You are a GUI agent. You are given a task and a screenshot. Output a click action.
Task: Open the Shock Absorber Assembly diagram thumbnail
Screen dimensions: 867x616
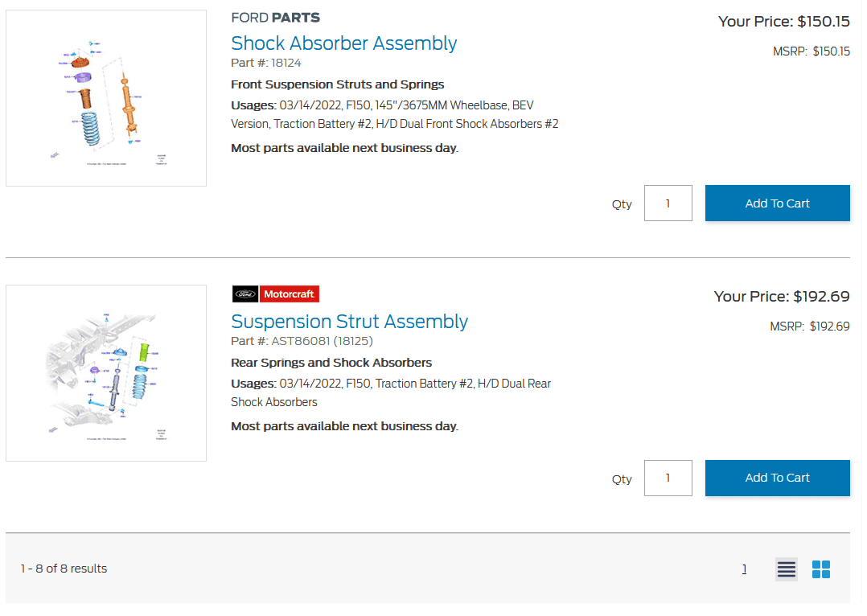click(x=106, y=98)
